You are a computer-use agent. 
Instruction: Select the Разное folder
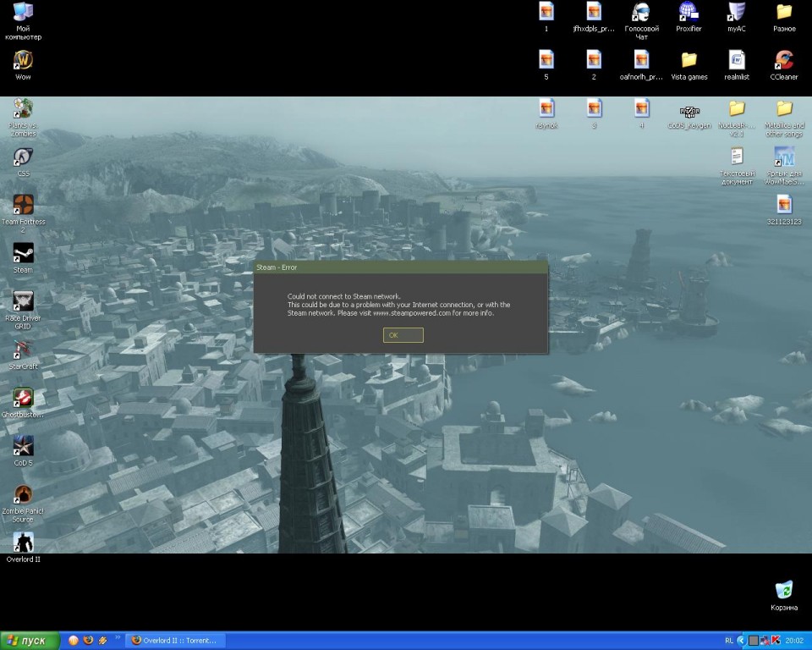(x=784, y=17)
